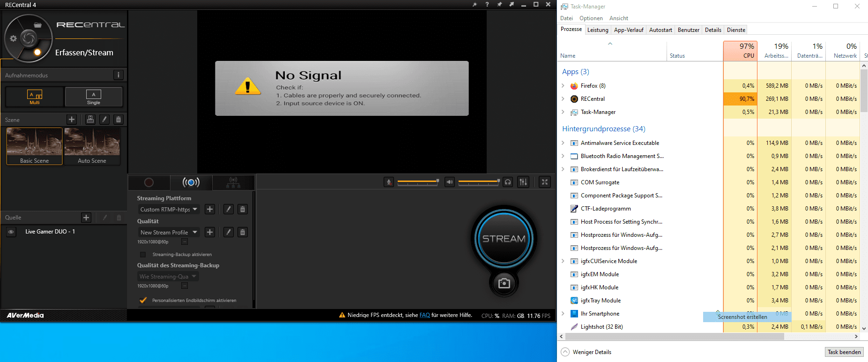Mute the microphone in RECentral

point(389,182)
